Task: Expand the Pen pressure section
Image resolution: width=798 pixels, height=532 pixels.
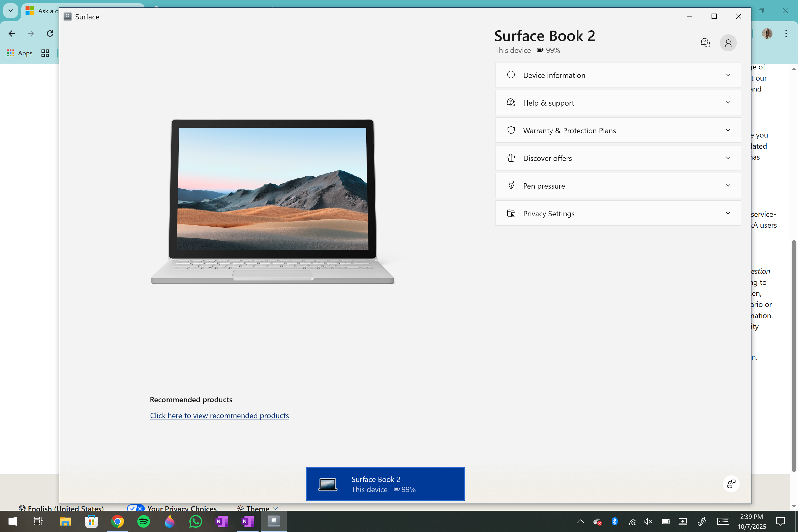Action: (x=618, y=186)
